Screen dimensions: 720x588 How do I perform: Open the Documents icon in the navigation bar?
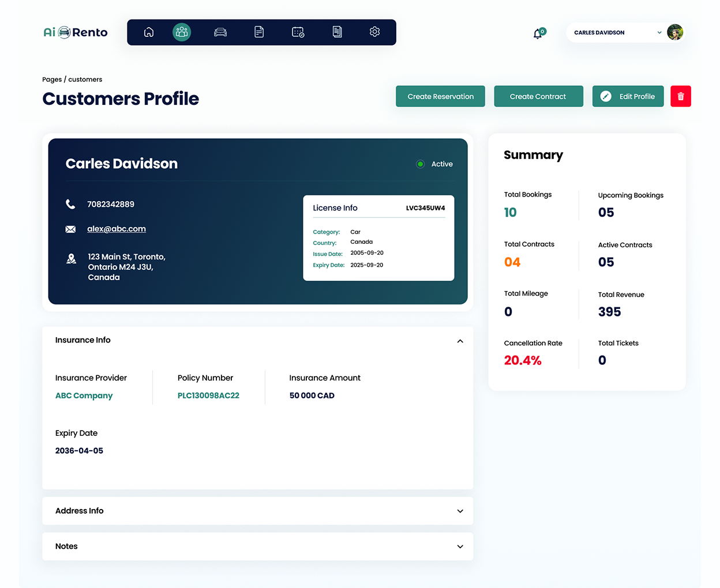click(x=259, y=32)
